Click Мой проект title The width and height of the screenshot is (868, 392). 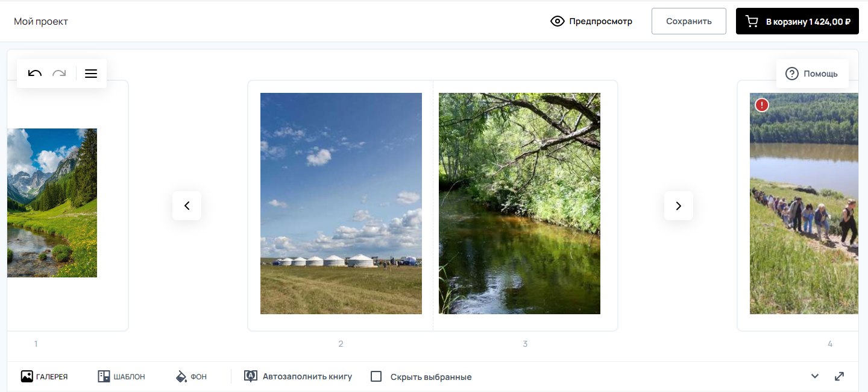pyautogui.click(x=41, y=22)
